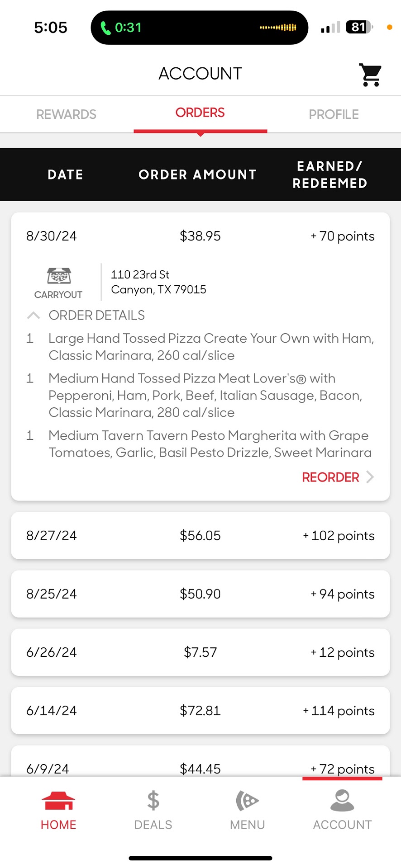The width and height of the screenshot is (401, 868).
Task: Expand the 6/26/24 order for $7.57
Action: tap(200, 652)
